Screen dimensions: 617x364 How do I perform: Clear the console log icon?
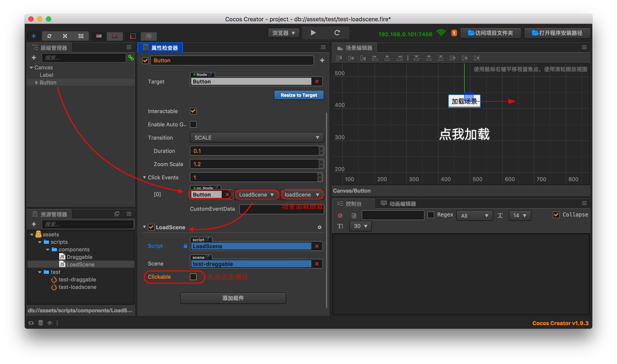(x=340, y=216)
